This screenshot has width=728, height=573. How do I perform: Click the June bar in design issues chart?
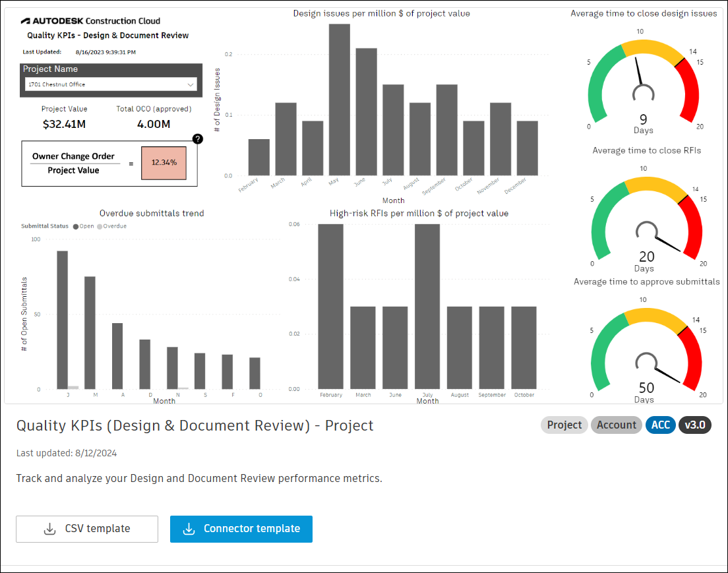pos(367,112)
